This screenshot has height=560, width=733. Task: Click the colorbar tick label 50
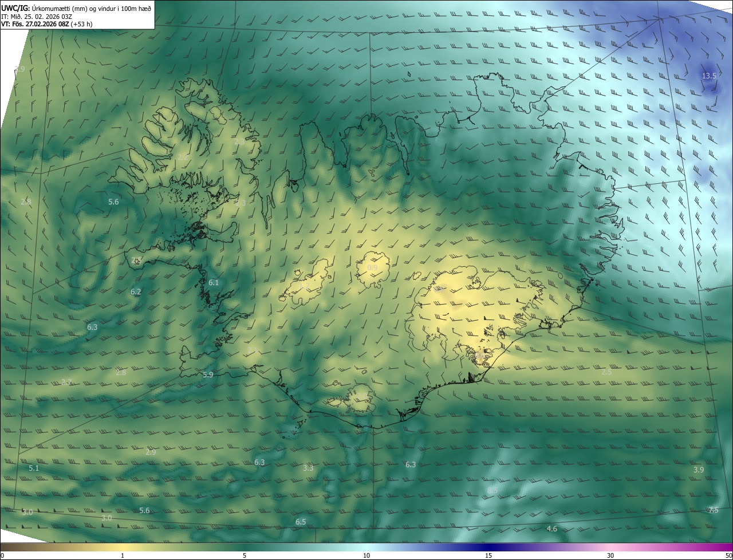(728, 555)
